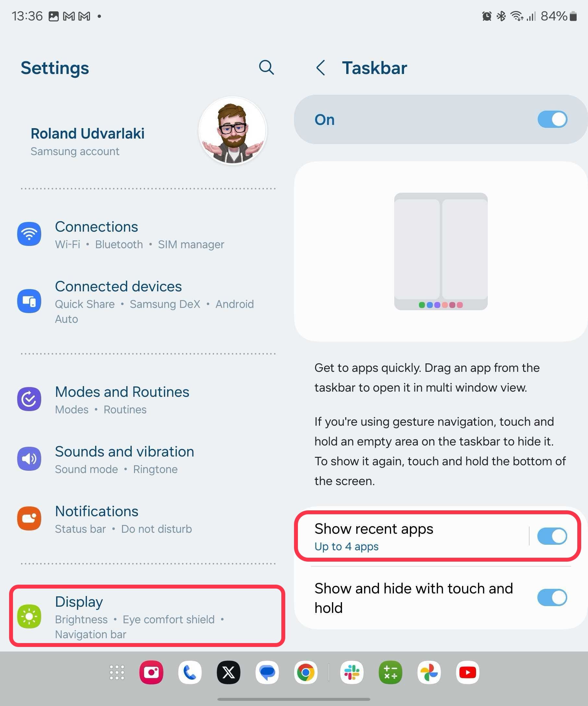
Task: Open the Connections settings category
Action: click(x=147, y=234)
